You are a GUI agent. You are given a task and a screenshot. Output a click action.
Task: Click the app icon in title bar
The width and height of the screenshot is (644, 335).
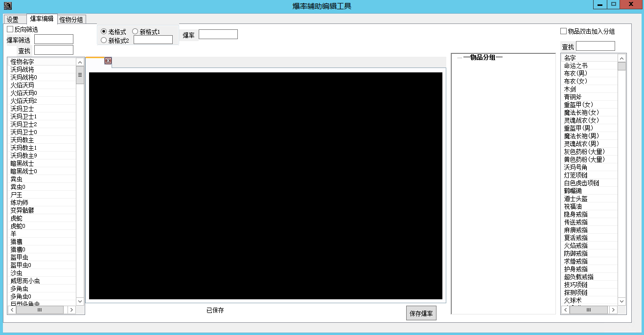pyautogui.click(x=7, y=6)
